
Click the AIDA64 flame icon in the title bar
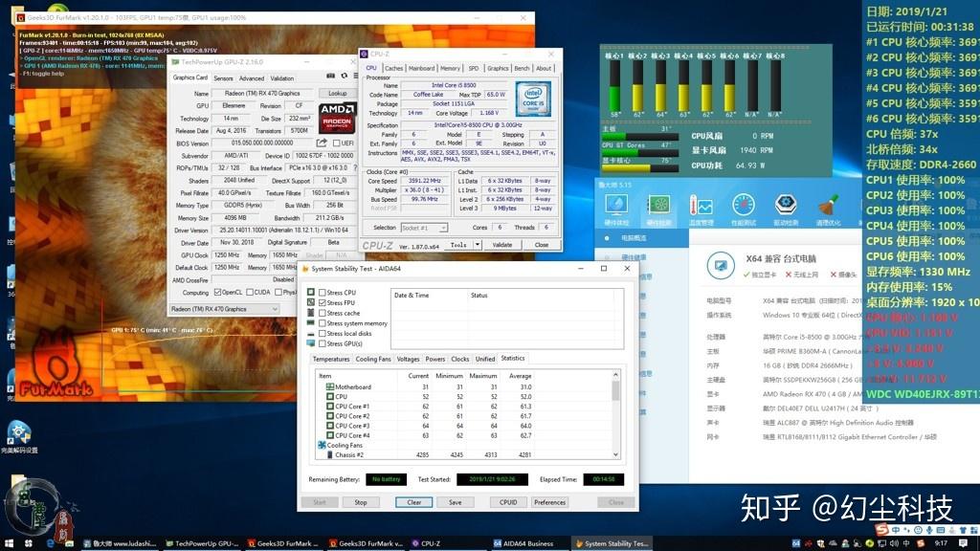tap(305, 269)
